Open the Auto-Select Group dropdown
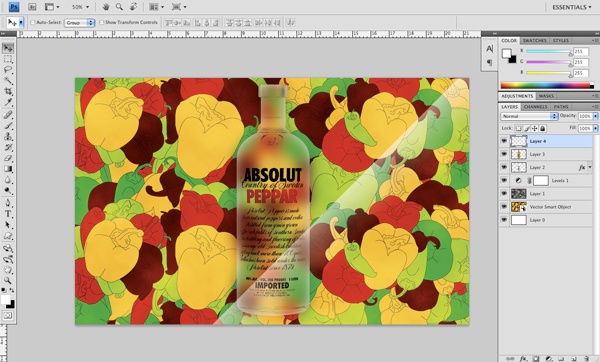This screenshot has width=600, height=362. 79,23
